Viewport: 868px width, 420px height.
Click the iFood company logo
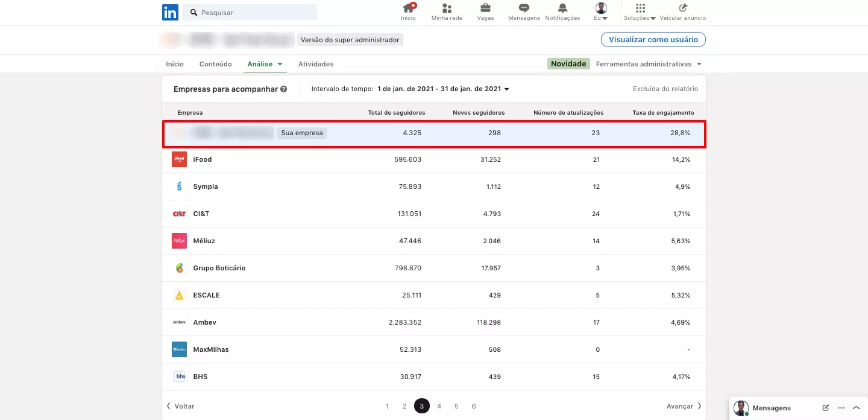(179, 159)
